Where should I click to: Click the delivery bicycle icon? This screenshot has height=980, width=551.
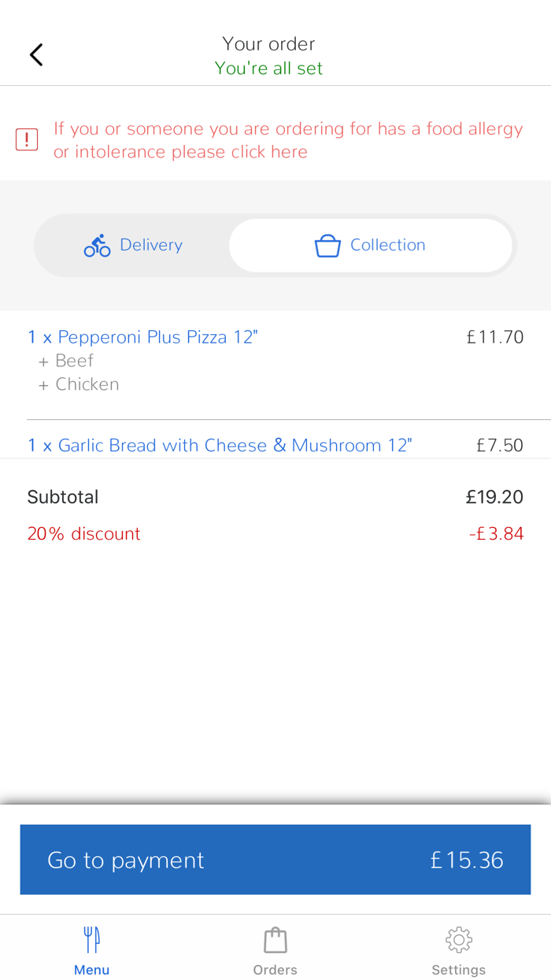tap(96, 245)
